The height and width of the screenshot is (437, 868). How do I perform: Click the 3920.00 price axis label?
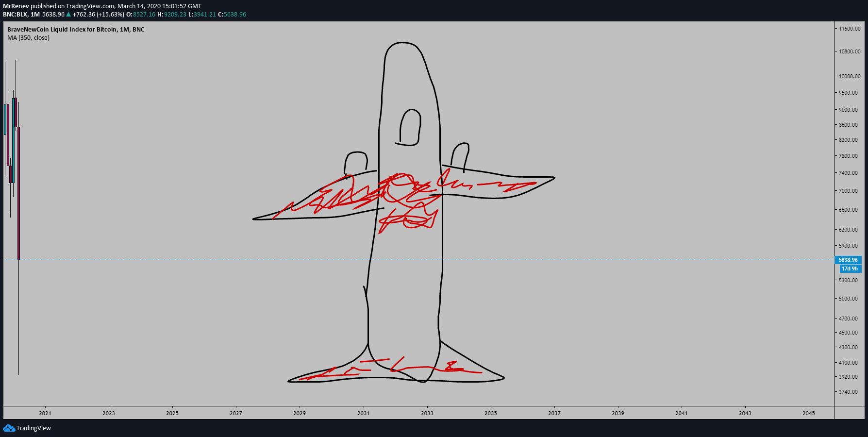848,377
